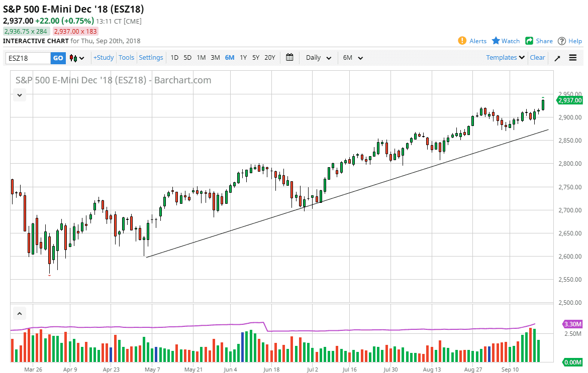Switch to the 5D range tab
This screenshot has width=588, height=373.
[x=187, y=57]
